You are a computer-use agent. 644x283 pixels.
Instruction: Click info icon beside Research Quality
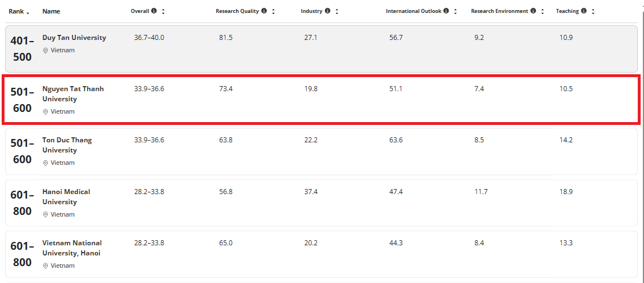pyautogui.click(x=264, y=11)
